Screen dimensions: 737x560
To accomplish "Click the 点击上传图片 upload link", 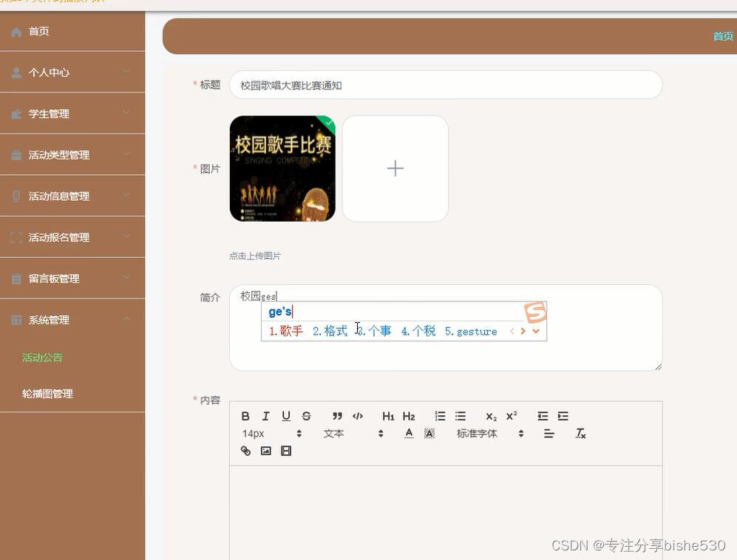I will pos(255,255).
